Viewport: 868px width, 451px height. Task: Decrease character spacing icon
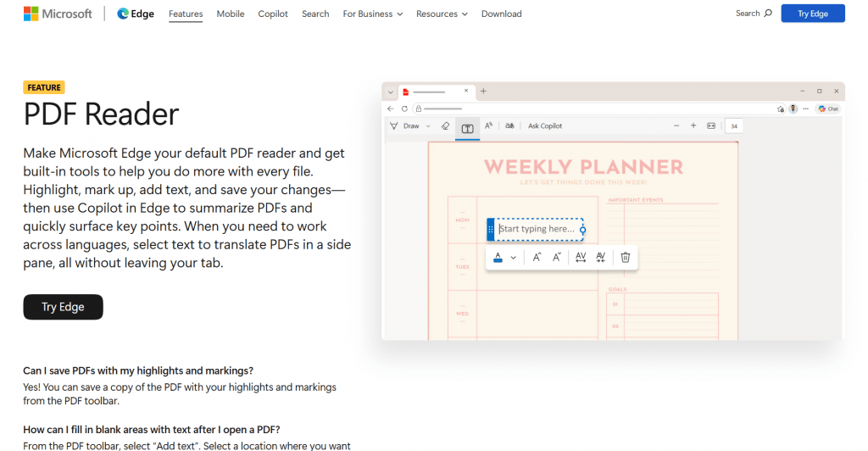[601, 258]
